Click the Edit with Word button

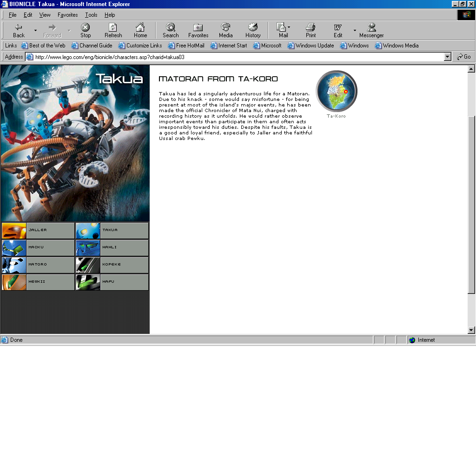click(338, 30)
